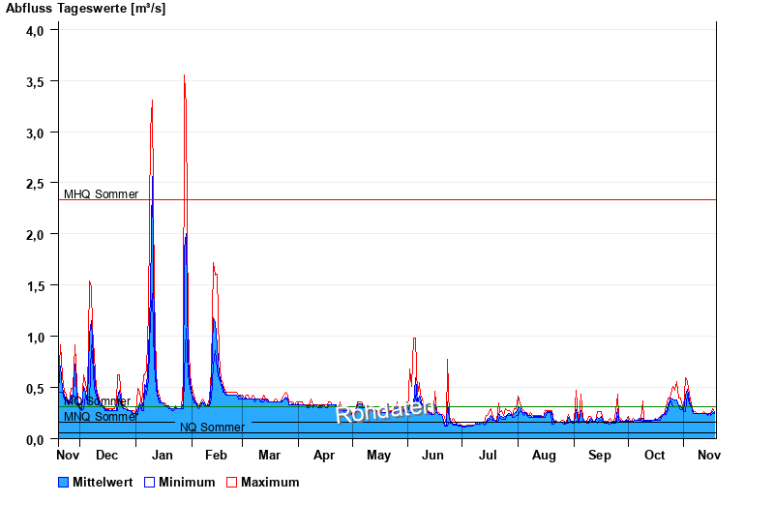This screenshot has width=774, height=532.
Task: Click the white Minimum legend swatch
Action: coord(149,482)
